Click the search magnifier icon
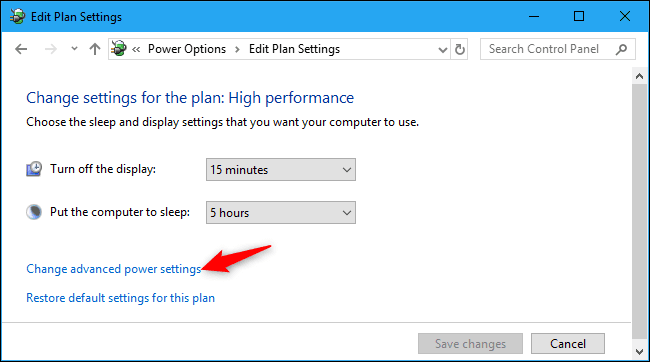Viewport: 650px width, 362px height. [x=621, y=49]
